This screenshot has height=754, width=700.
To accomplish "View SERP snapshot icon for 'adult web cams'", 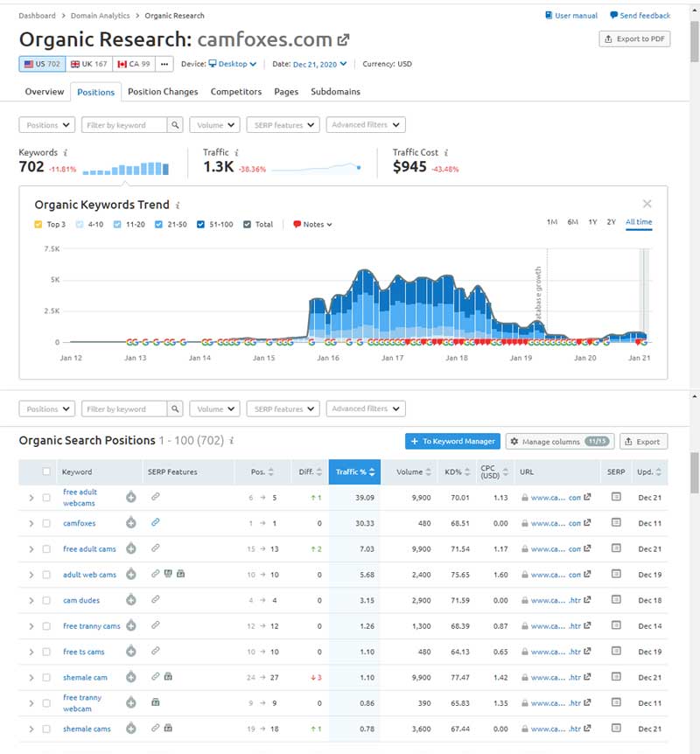I will [x=616, y=574].
